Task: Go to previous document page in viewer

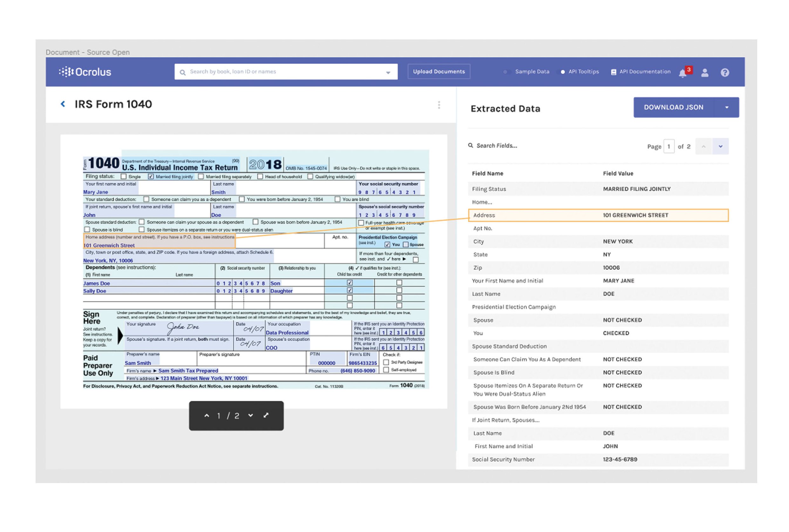Action: pos(207,415)
